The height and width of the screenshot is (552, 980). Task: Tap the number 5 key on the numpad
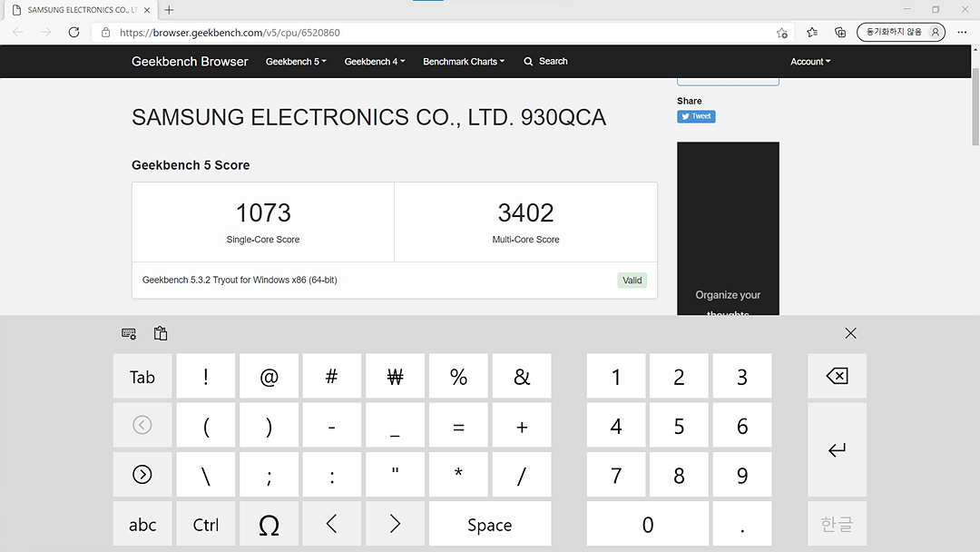[x=679, y=425]
